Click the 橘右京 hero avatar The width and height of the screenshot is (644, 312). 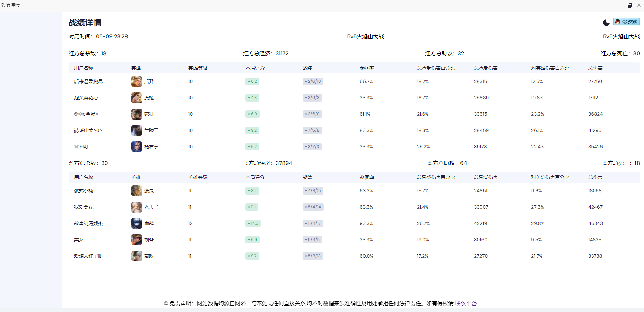(137, 147)
